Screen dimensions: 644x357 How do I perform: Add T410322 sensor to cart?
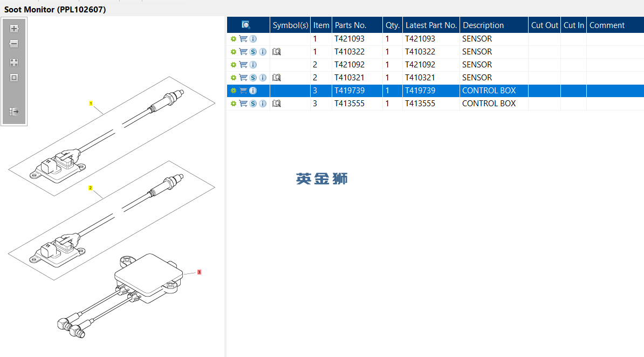point(243,52)
